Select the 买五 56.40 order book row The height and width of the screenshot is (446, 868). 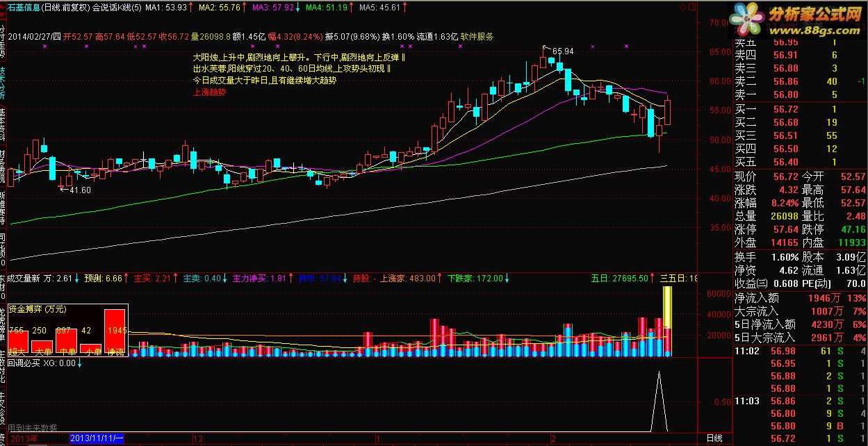pos(800,162)
